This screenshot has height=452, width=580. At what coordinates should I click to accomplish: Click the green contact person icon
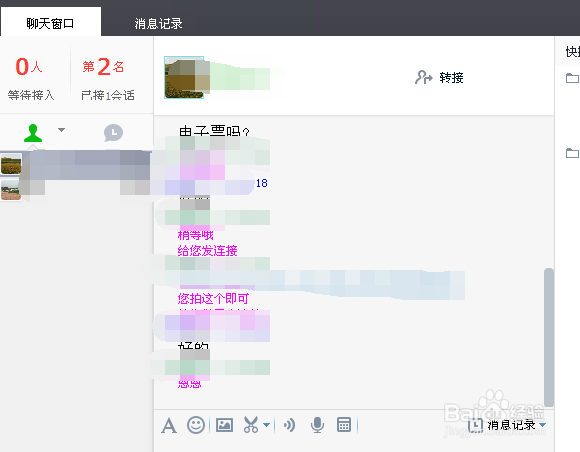pos(33,133)
